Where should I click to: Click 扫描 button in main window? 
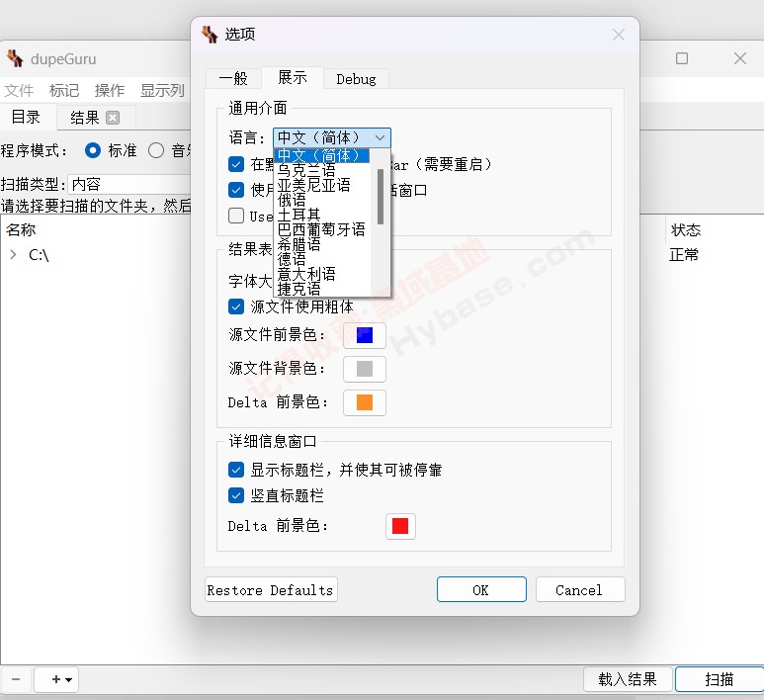tap(720, 679)
